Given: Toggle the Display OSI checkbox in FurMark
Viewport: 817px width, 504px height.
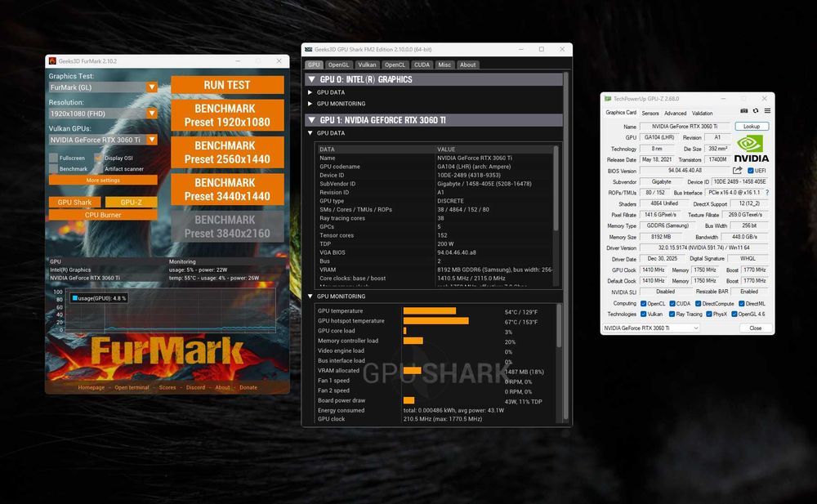Looking at the screenshot, I should [99, 158].
